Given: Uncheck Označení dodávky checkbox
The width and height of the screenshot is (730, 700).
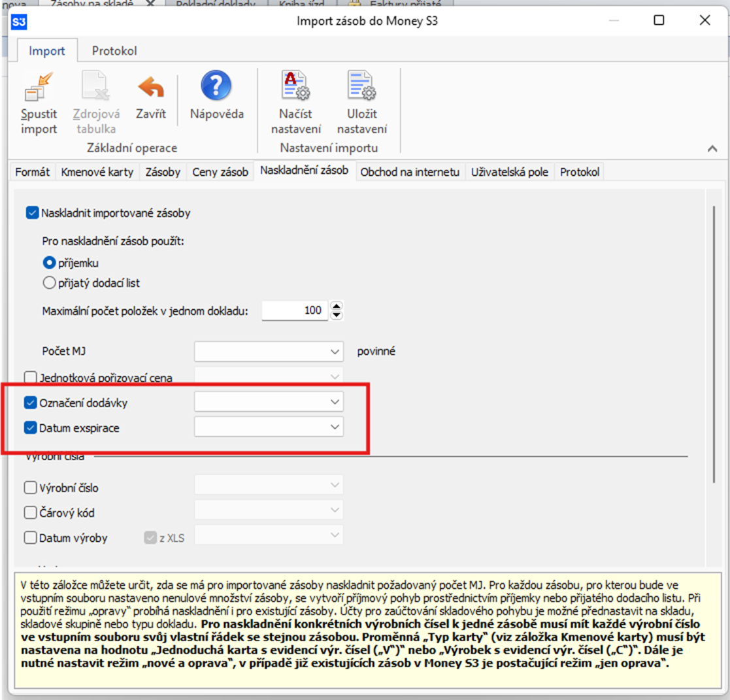Looking at the screenshot, I should 30,403.
